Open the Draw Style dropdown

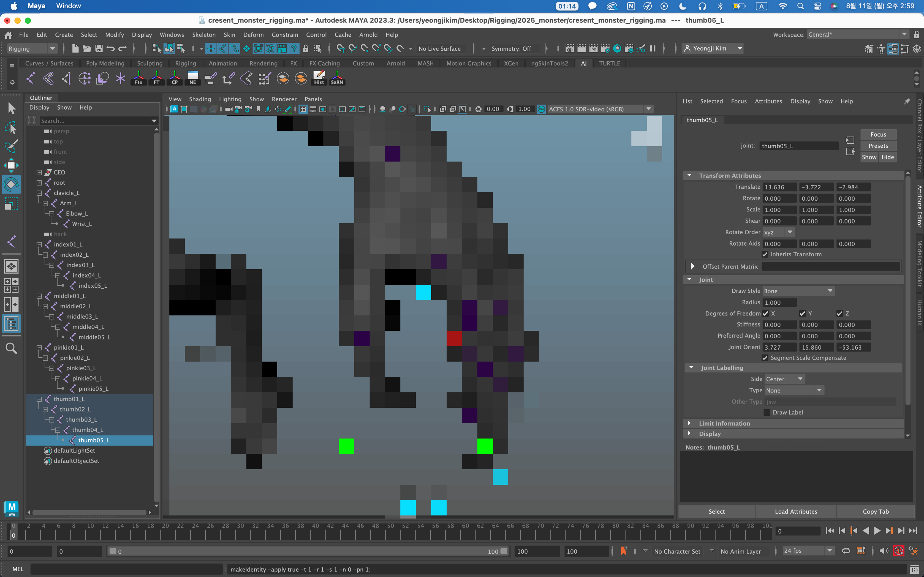(798, 291)
